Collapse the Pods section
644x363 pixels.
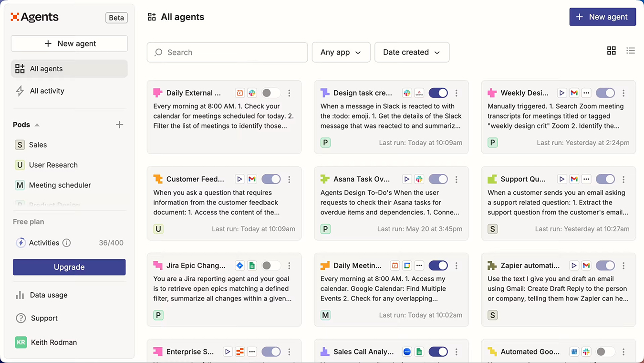(37, 125)
